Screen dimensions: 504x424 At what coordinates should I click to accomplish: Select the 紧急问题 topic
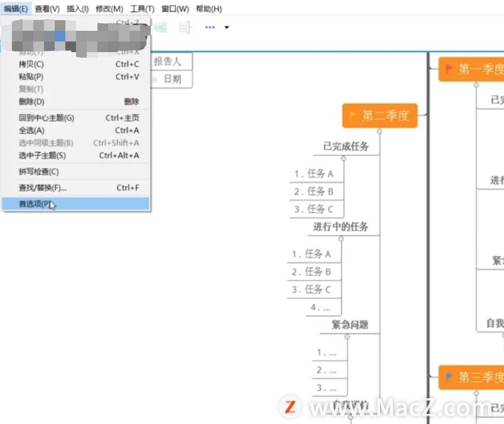(350, 325)
